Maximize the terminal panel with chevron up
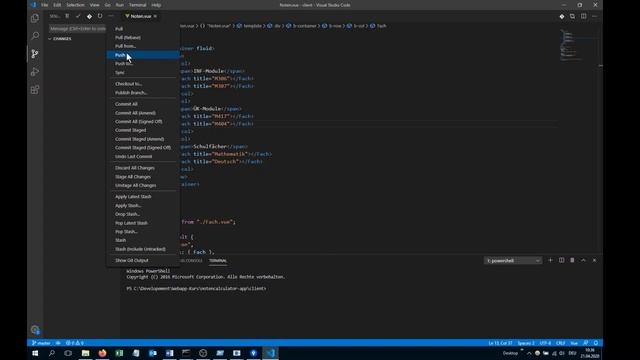The image size is (640, 360). tap(583, 260)
